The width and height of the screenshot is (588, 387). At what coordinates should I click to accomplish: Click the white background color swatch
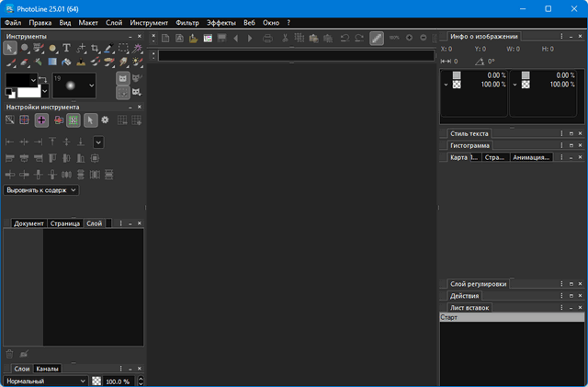[x=28, y=92]
